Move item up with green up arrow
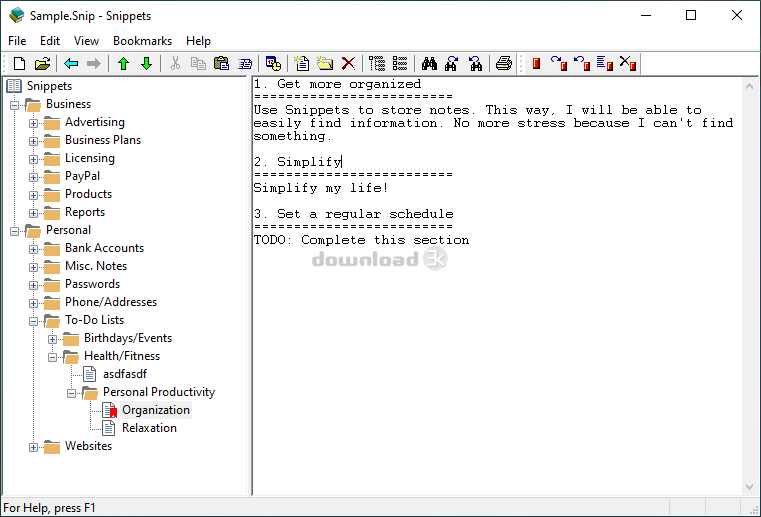This screenshot has width=761, height=517. point(123,64)
